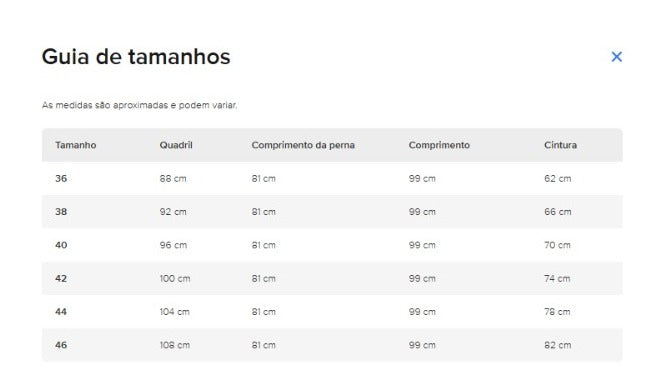Select the size 36 row label
671x374 pixels.
(61, 178)
